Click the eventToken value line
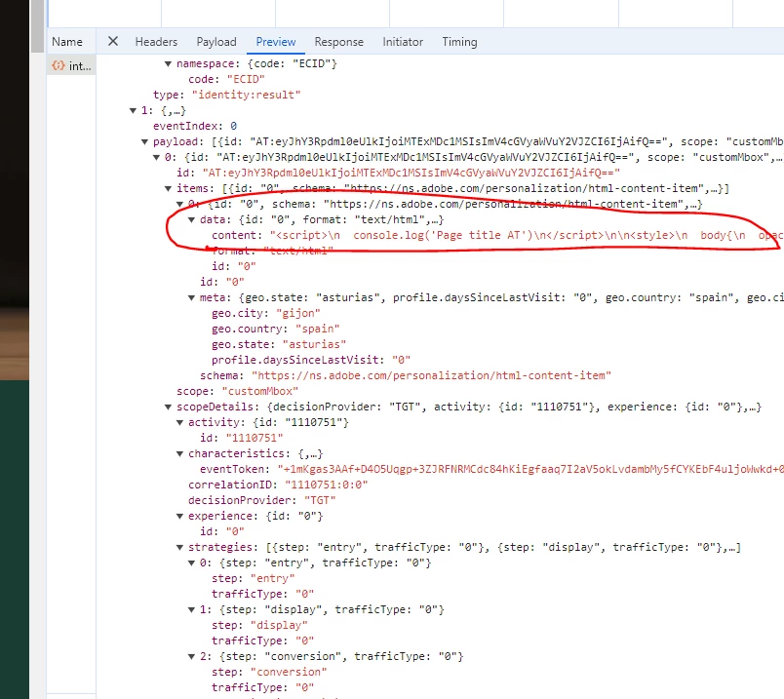The image size is (784, 699). click(x=492, y=469)
